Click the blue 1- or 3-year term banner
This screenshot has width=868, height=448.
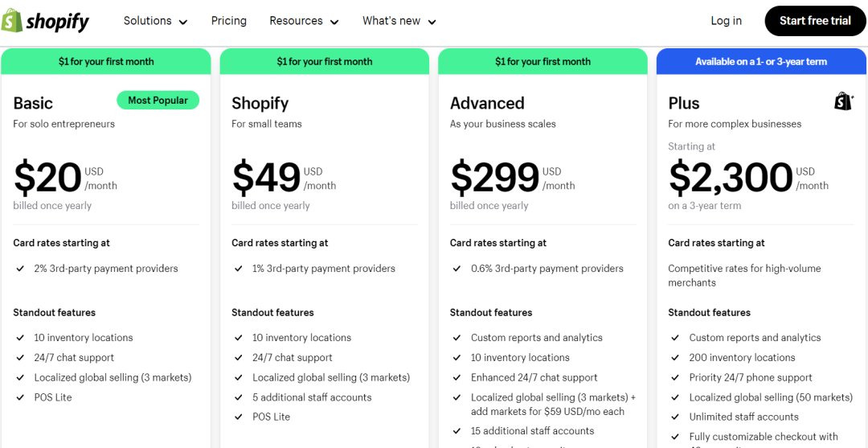pos(760,62)
